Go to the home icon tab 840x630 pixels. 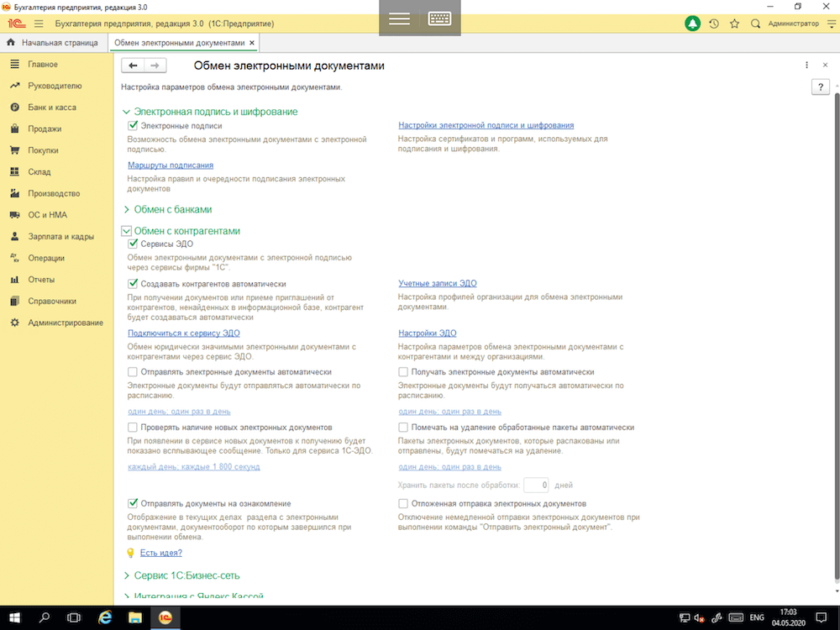click(x=11, y=42)
